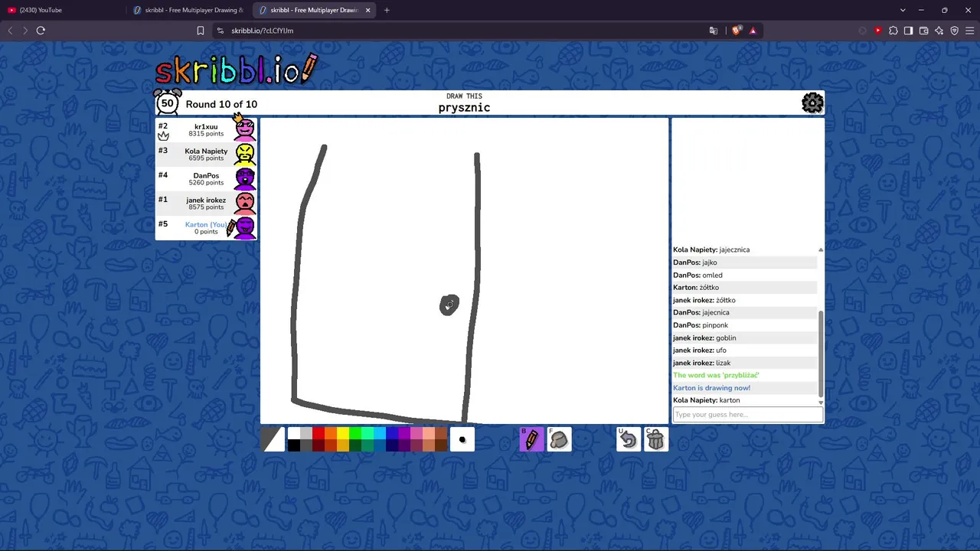This screenshot has width=980, height=551.
Task: Clear the canvas with the trash icon
Action: (655, 439)
